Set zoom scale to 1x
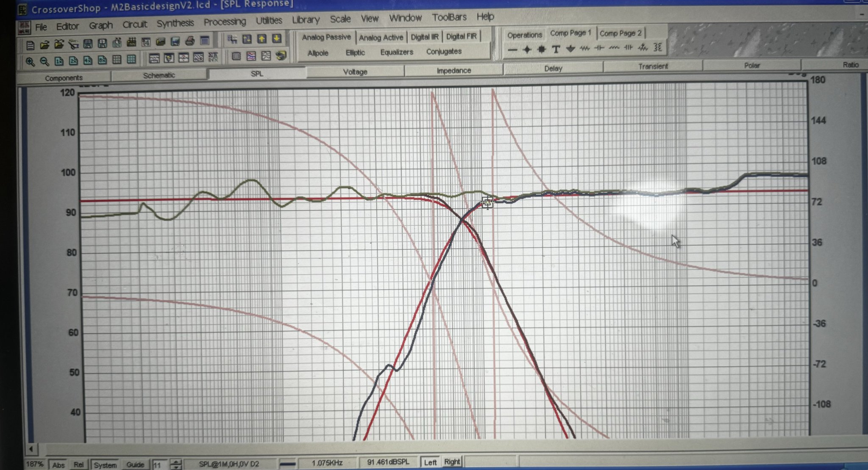 58,61
